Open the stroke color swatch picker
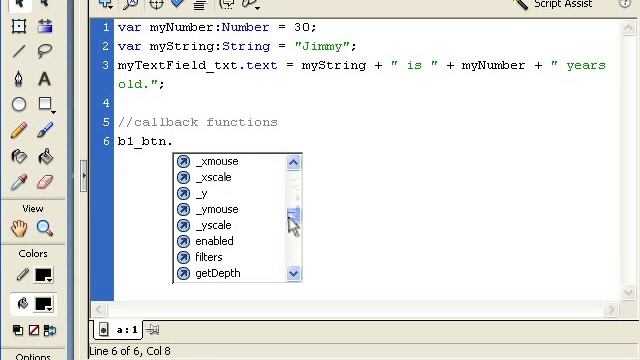The height and width of the screenshot is (360, 640). pos(44,275)
